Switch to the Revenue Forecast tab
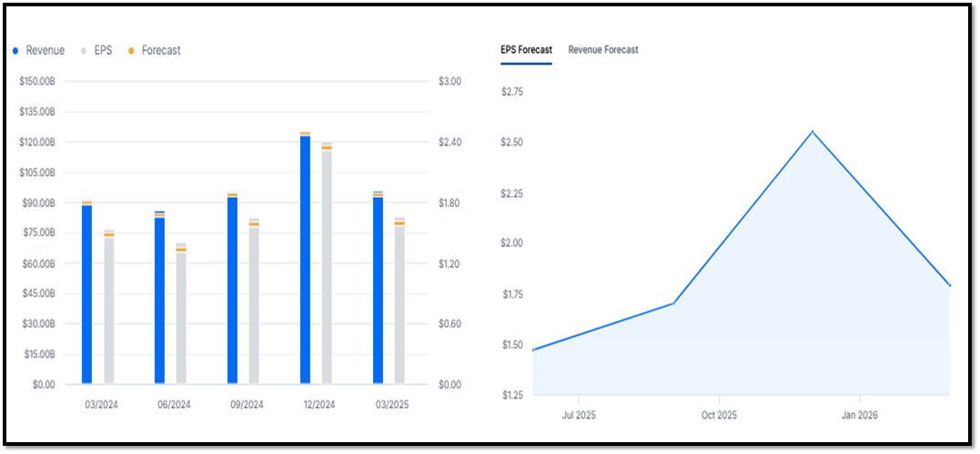Image resolution: width=980 pixels, height=454 pixels. (x=603, y=49)
